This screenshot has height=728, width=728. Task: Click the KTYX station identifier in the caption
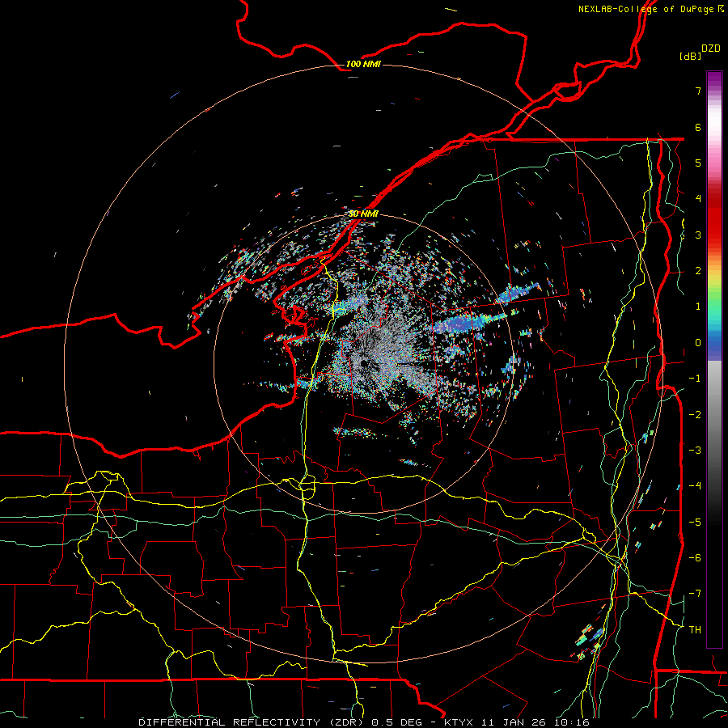459,722
